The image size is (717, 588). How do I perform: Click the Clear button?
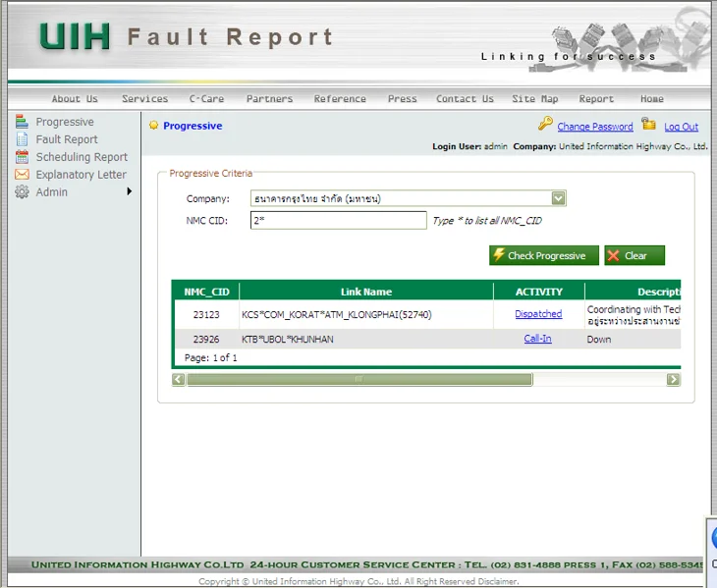point(634,255)
